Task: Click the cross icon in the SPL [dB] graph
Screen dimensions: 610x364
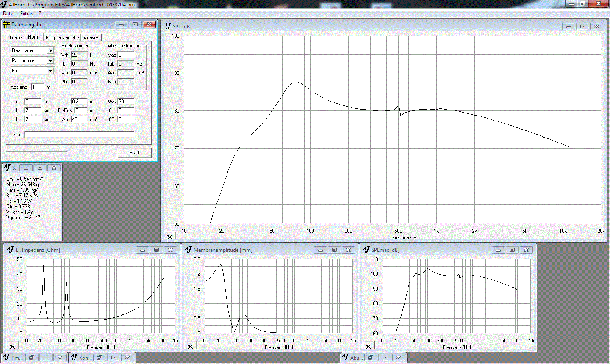Action: click(x=169, y=237)
